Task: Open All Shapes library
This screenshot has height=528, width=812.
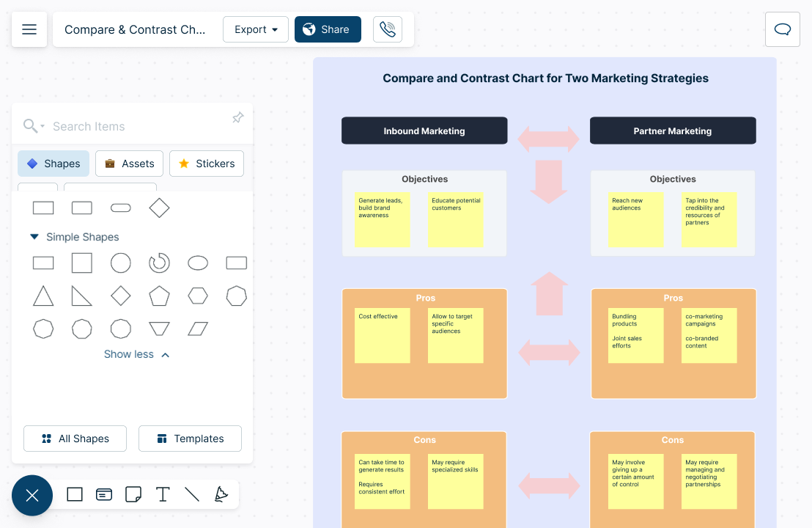Action: pyautogui.click(x=75, y=439)
